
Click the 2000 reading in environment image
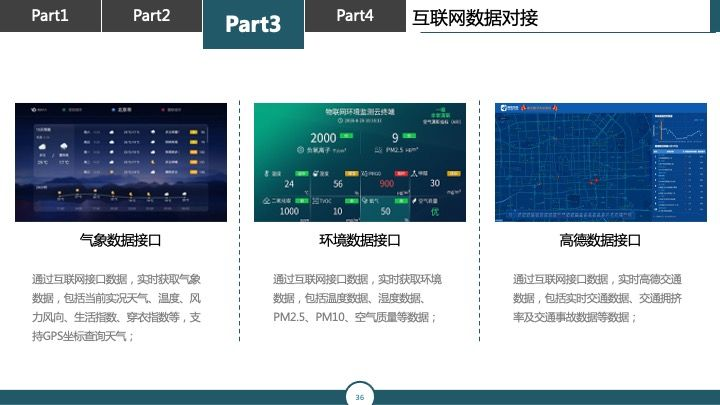coord(323,138)
